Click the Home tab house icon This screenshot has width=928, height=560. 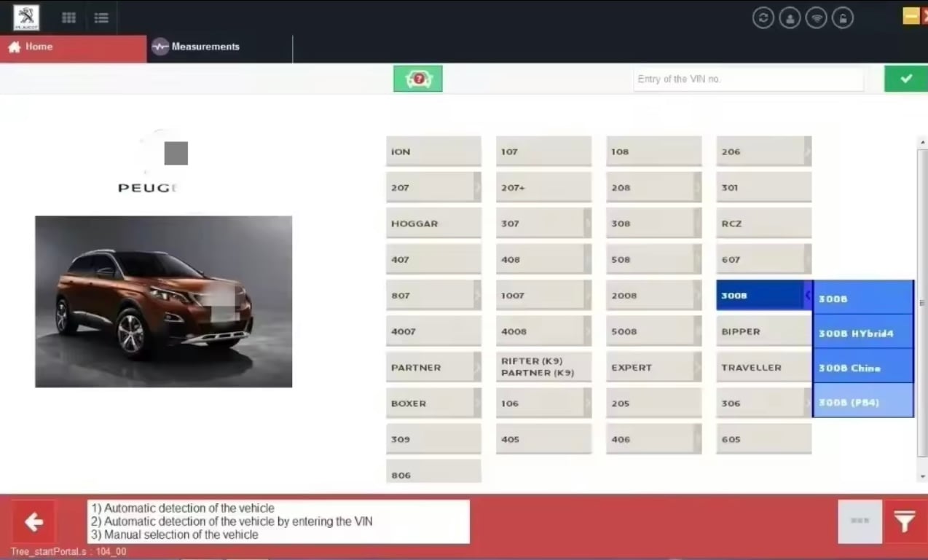(x=15, y=47)
